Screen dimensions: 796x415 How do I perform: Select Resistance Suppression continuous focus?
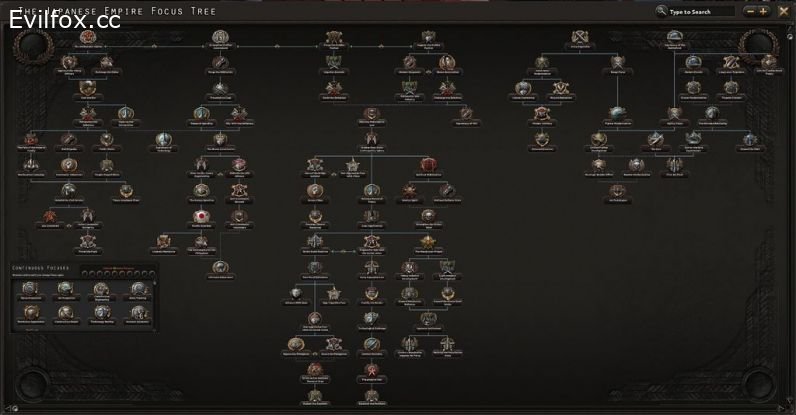[30, 315]
